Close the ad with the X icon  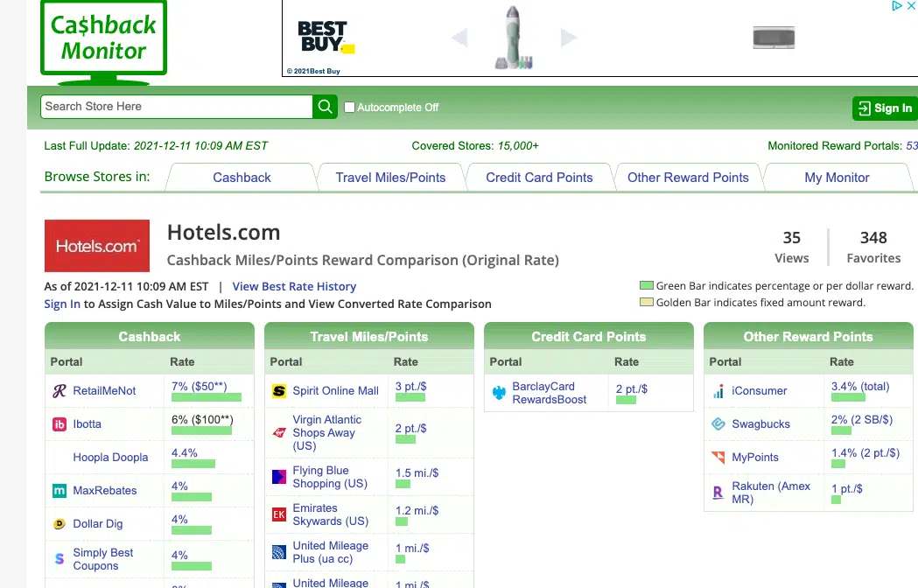tap(911, 5)
